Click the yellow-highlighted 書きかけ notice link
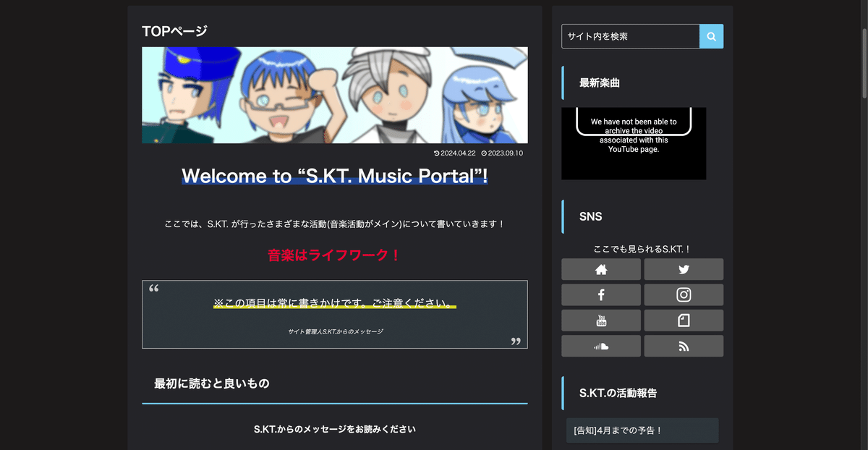The width and height of the screenshot is (868, 450). pos(333,302)
